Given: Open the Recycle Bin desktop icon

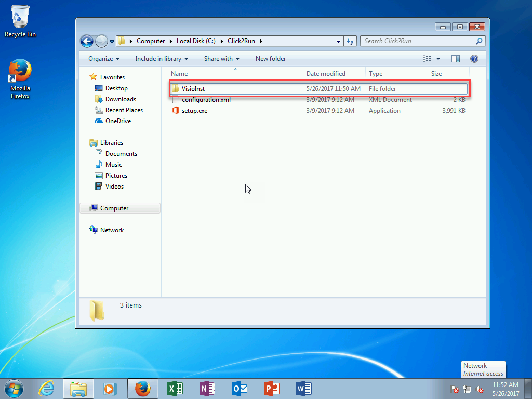Looking at the screenshot, I should point(20,21).
